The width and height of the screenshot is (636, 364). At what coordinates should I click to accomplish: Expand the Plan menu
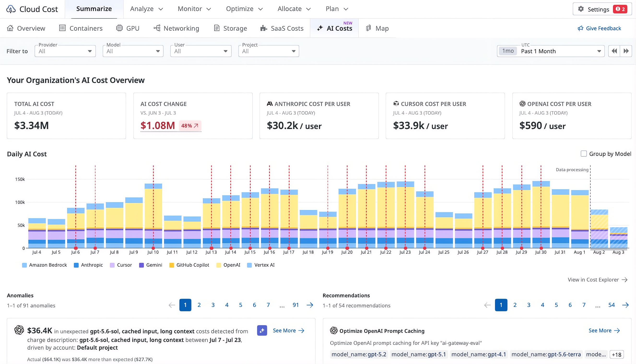[x=337, y=9]
